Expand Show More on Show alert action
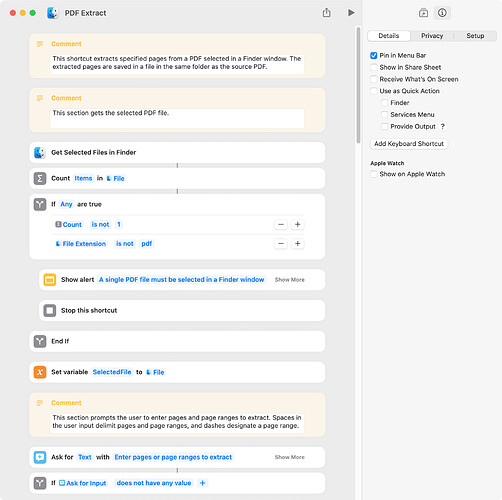The height and width of the screenshot is (500, 502). coord(290,280)
